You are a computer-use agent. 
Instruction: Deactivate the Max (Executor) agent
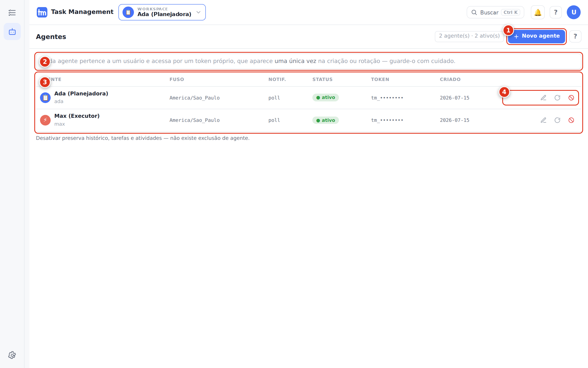(571, 120)
